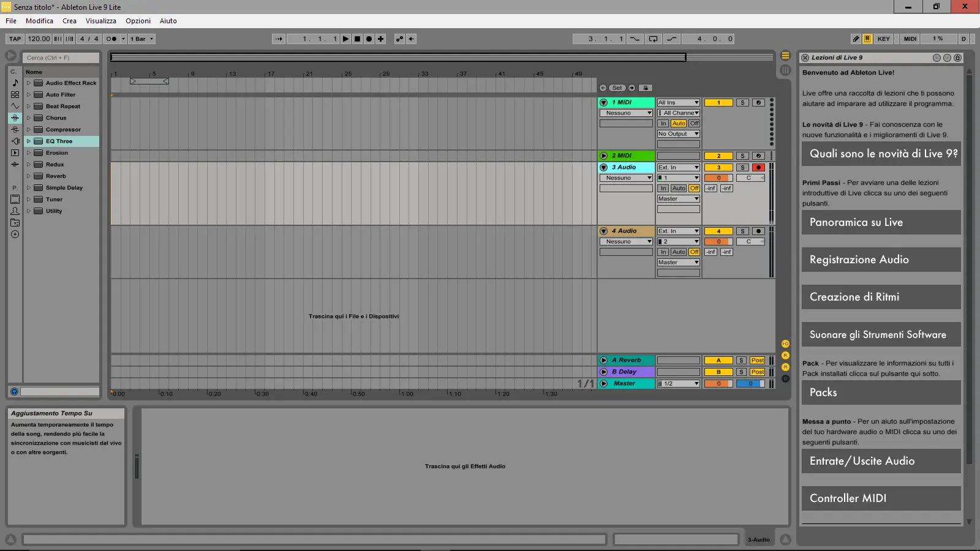
Task: Open the Sounds category in the browser
Action: (15, 83)
